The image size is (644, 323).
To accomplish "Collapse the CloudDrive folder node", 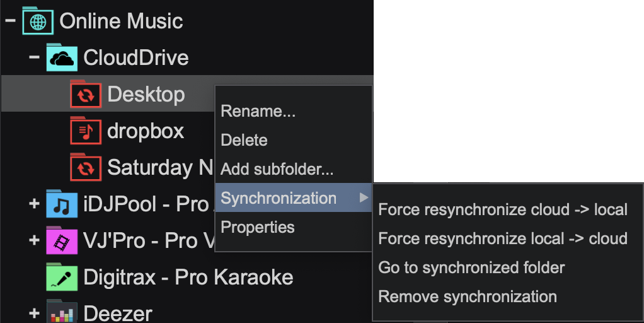I will (x=34, y=58).
